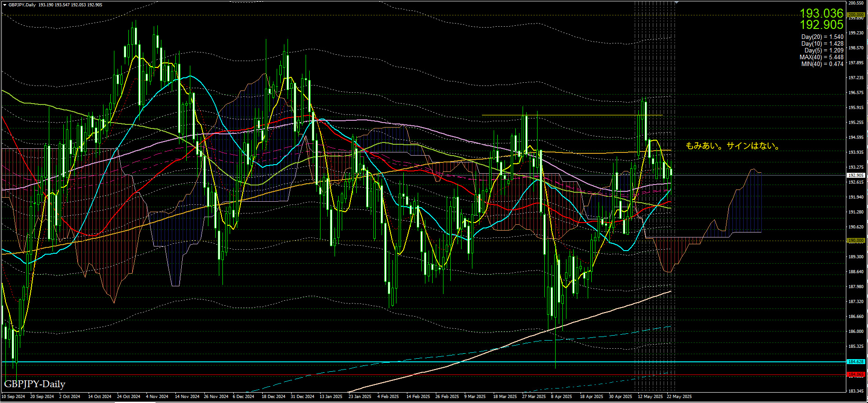Click the 200.550 price scale value
This screenshot has height=403, width=868.
tap(856, 3)
